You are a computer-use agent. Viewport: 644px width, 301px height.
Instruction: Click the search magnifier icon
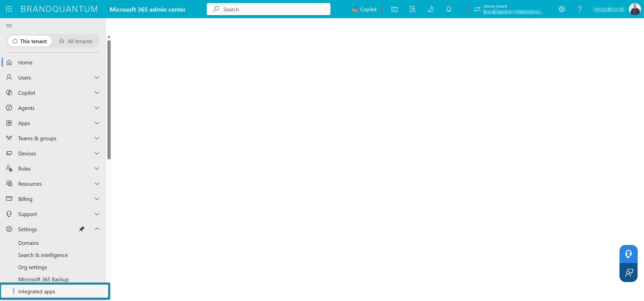point(216,9)
